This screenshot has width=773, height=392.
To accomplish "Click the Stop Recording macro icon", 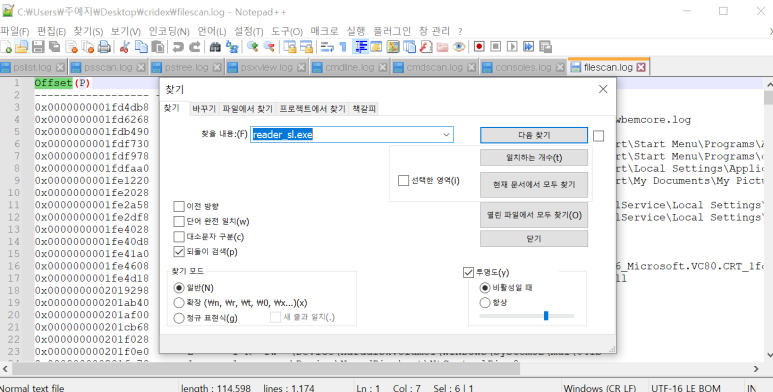I will tap(495, 47).
